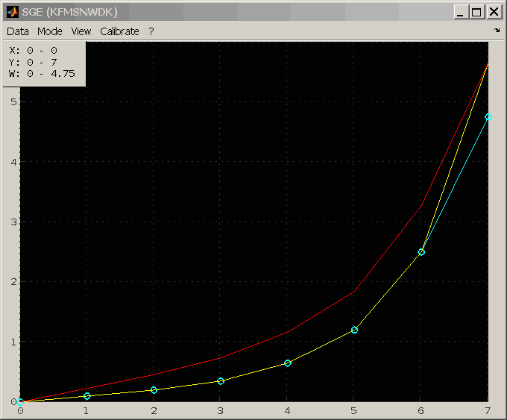Click the 'SGE (KFMSNWDK)' window title
507x420 pixels.
69,12
